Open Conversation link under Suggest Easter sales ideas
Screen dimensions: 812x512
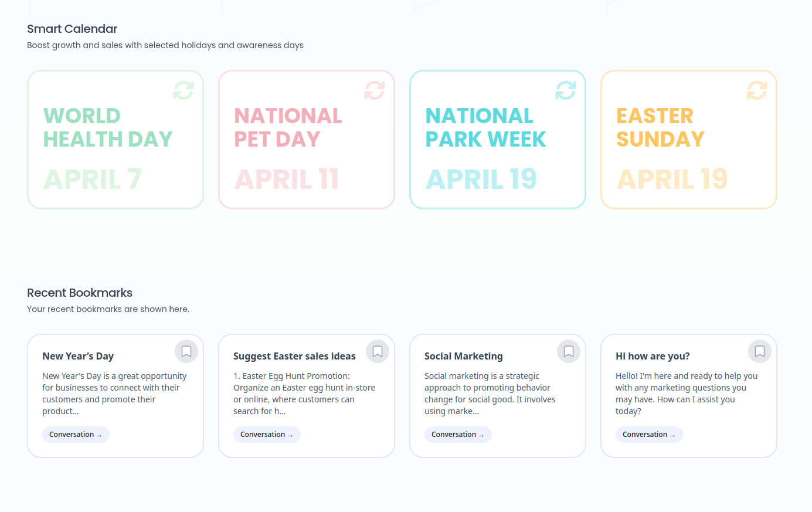pos(267,435)
